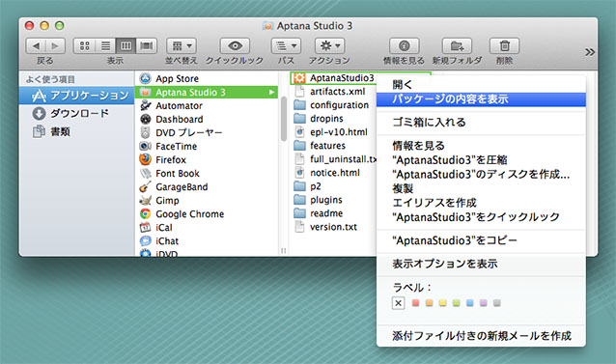The width and height of the screenshot is (616, 364).
Task: Choose "AptanaStudio3"のディスクを作成 menu item
Action: (x=481, y=174)
